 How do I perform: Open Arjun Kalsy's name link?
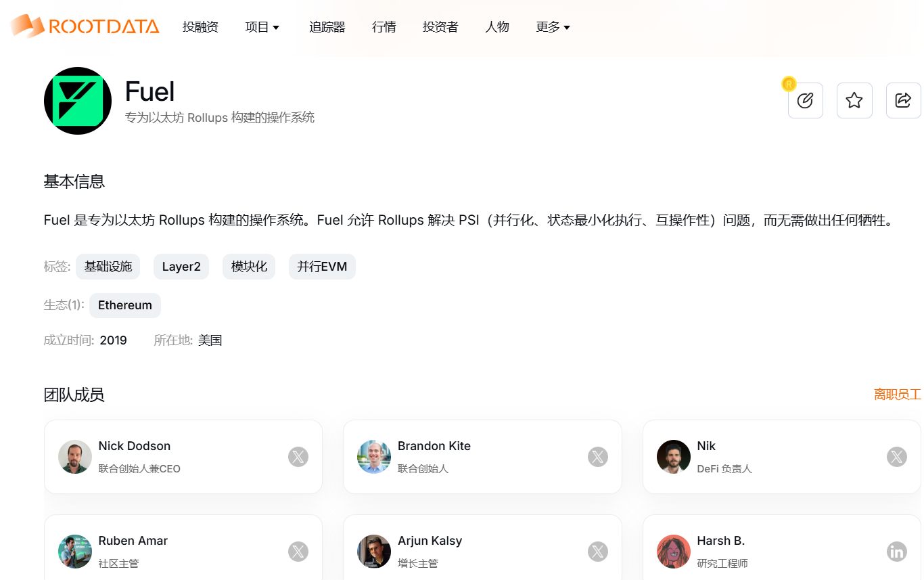430,541
